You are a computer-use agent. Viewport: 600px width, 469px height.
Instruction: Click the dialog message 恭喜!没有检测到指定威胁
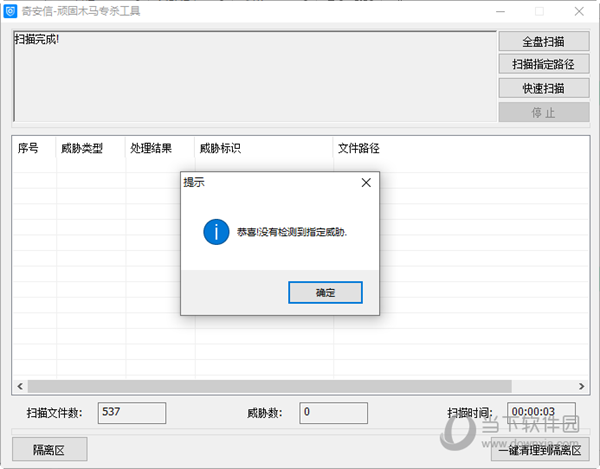[x=292, y=232]
